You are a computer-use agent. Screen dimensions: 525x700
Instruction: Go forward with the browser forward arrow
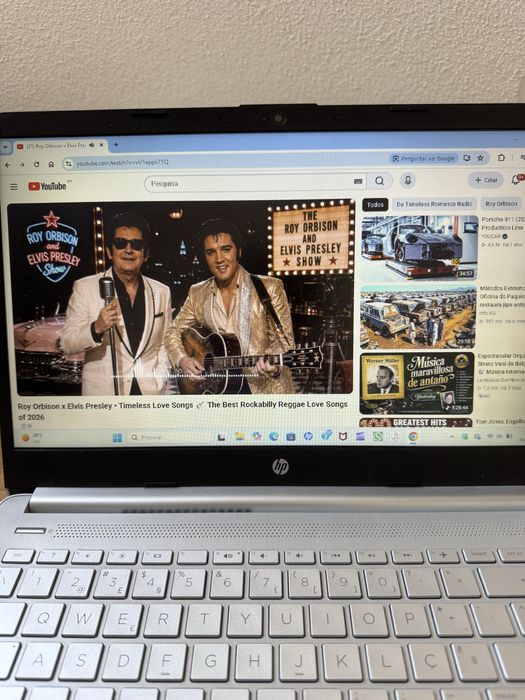tap(22, 165)
